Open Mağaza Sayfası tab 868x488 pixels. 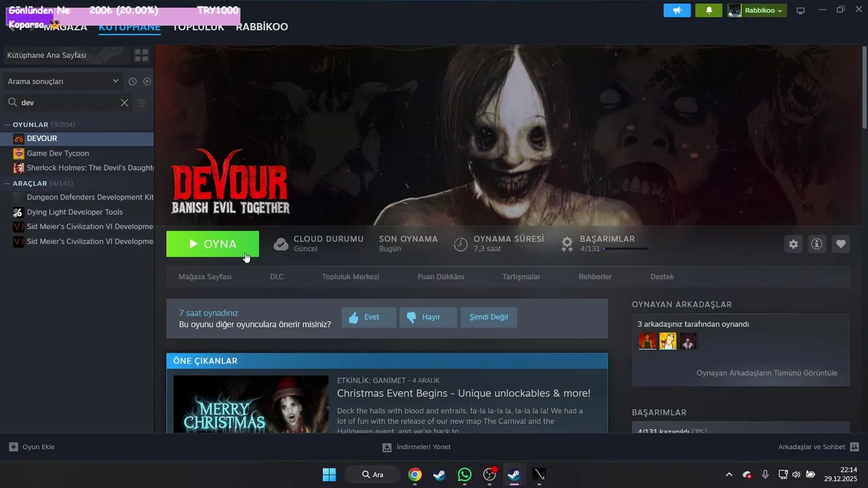(x=205, y=277)
